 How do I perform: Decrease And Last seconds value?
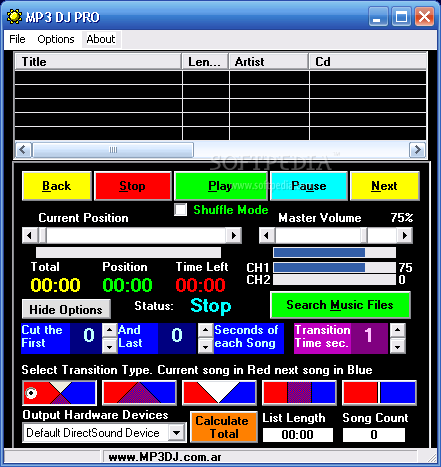(x=205, y=346)
